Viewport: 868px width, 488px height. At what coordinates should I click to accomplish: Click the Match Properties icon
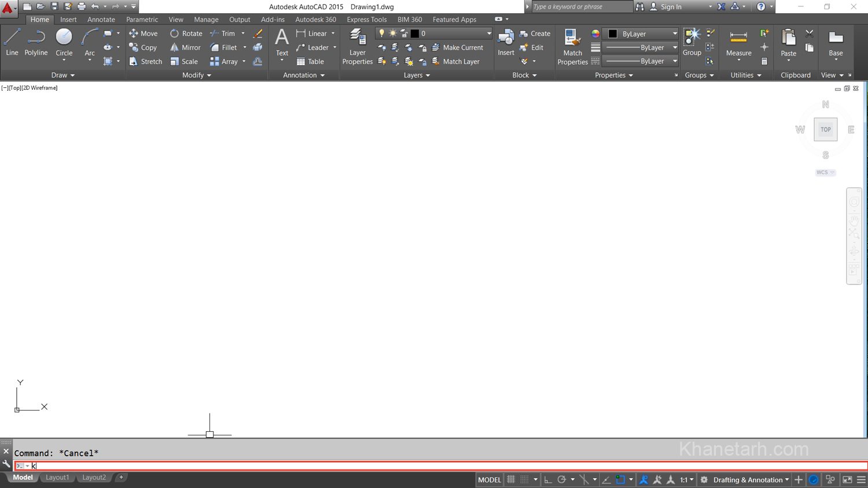click(x=572, y=46)
